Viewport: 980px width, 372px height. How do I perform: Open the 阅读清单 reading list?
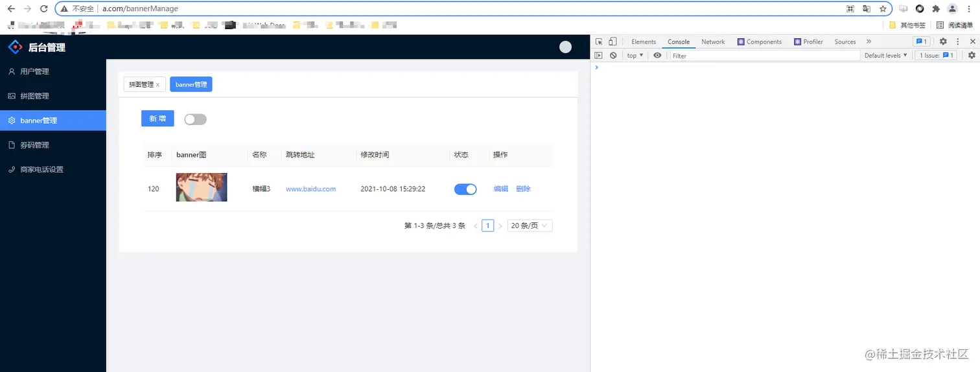pyautogui.click(x=955, y=25)
